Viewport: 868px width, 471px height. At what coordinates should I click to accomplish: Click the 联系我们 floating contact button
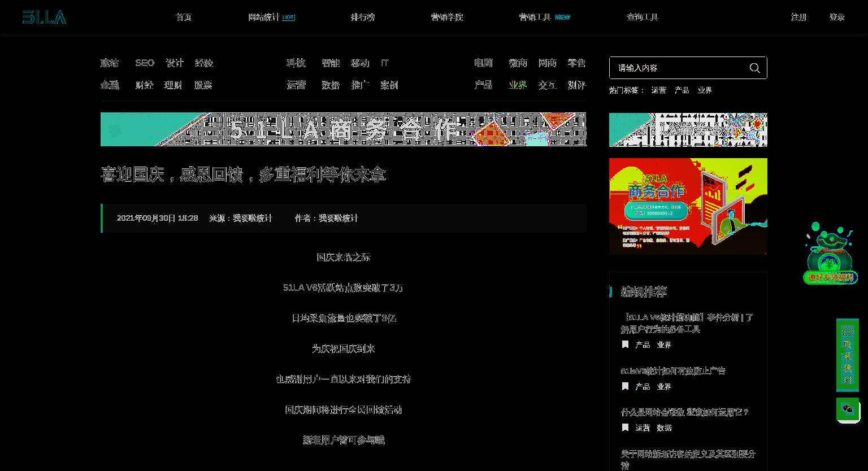pos(847,355)
